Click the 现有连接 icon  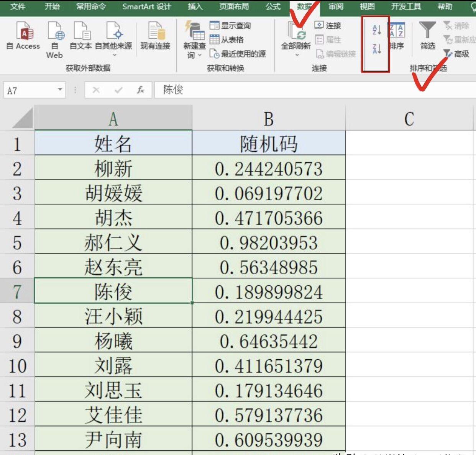tap(156, 31)
